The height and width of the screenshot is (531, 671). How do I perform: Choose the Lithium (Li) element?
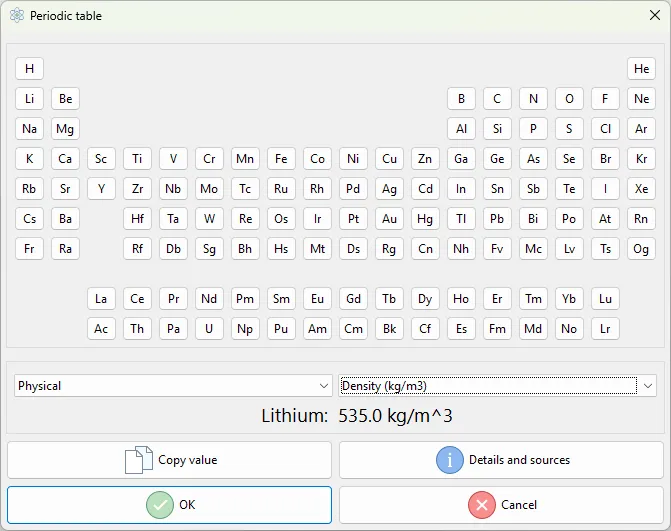coord(29,99)
